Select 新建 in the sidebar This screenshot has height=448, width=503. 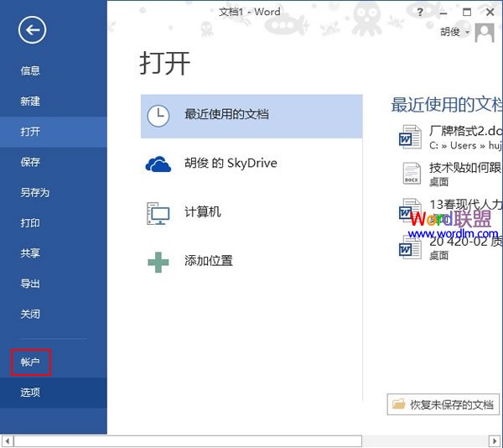tap(54, 102)
